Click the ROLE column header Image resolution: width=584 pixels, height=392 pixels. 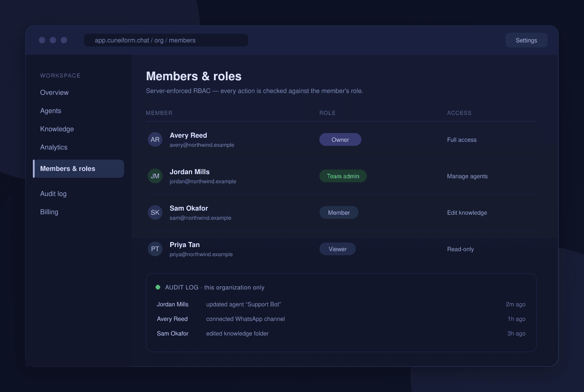point(328,113)
